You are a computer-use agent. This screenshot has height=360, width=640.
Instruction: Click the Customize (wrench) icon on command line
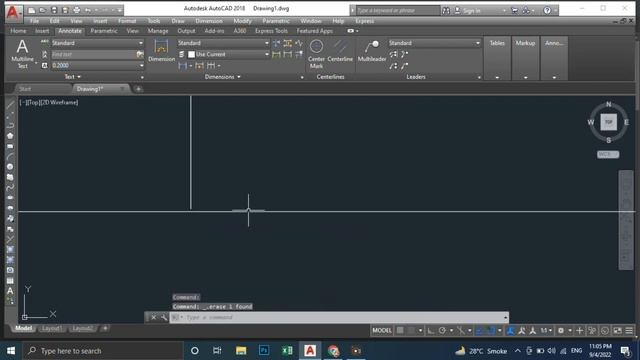[164, 317]
